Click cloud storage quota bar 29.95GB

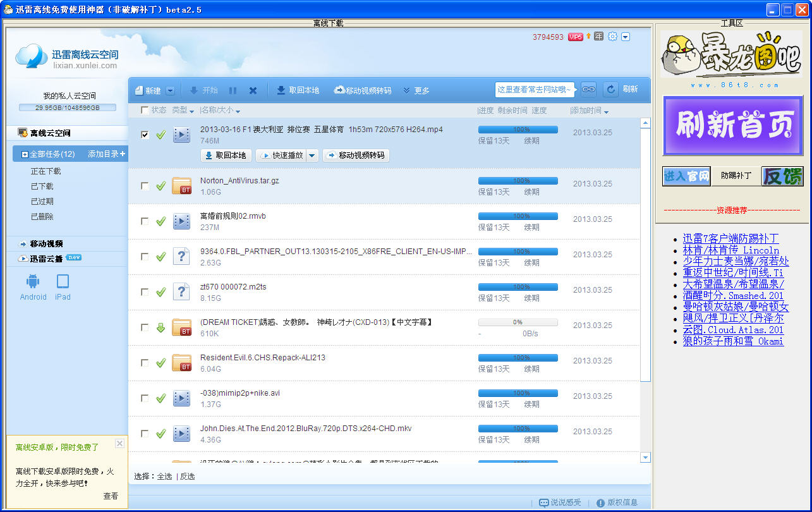coord(68,107)
